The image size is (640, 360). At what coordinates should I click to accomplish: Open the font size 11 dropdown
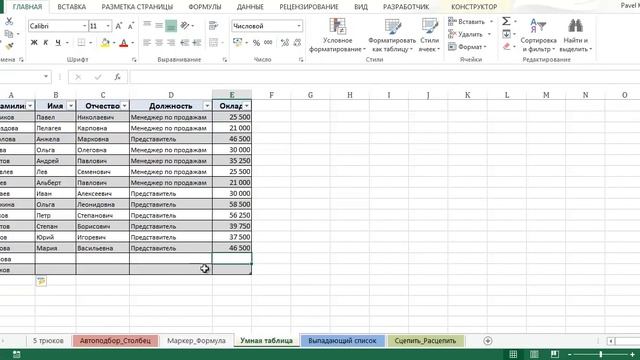[x=108, y=26]
